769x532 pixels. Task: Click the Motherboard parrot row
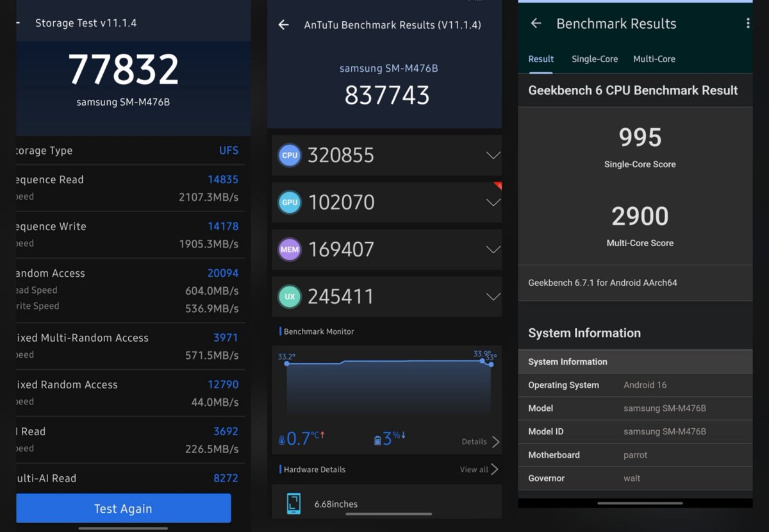[635, 455]
